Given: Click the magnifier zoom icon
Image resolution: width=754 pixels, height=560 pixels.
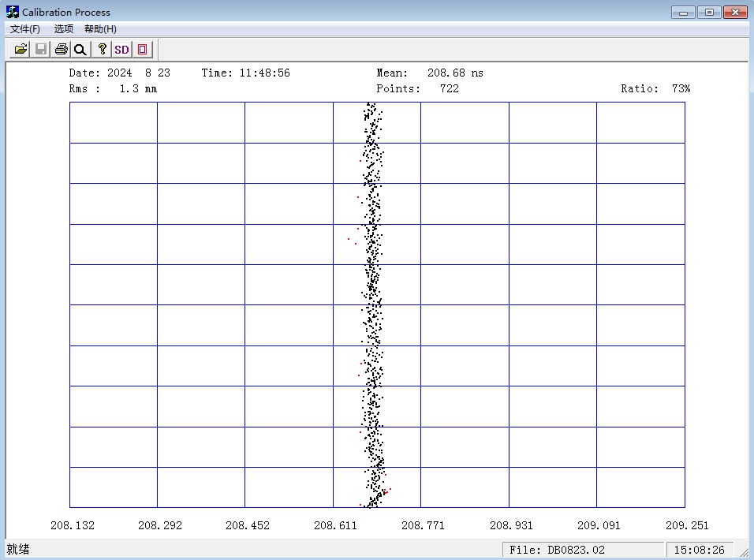Looking at the screenshot, I should (80, 49).
